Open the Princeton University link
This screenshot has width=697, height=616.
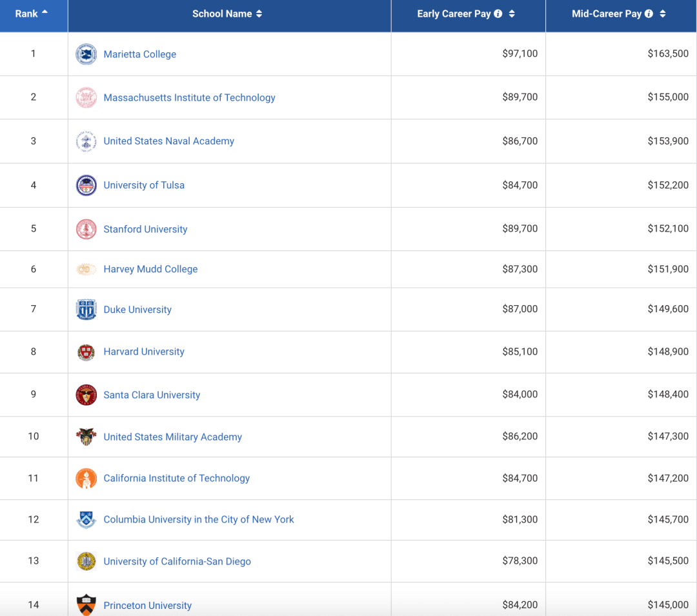(148, 605)
